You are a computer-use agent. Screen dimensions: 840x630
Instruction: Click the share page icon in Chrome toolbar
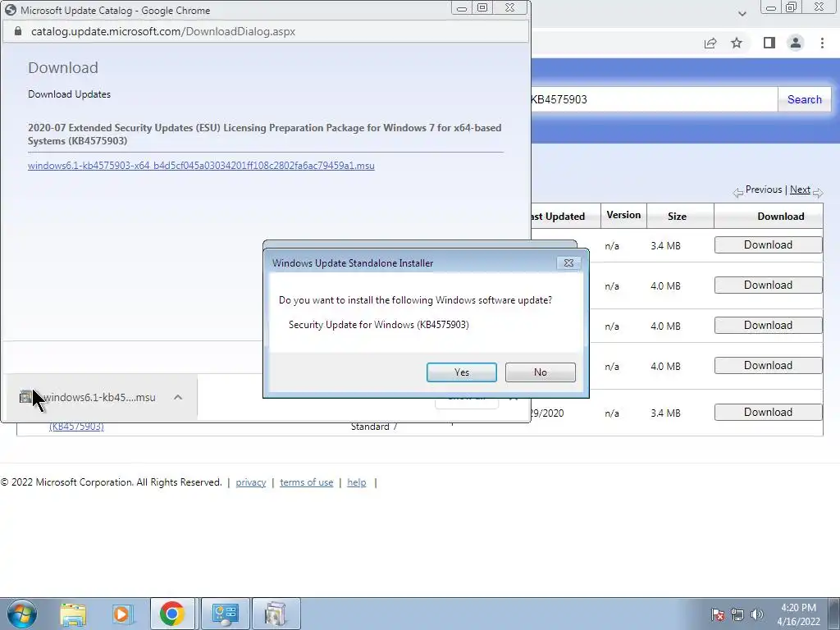710,43
